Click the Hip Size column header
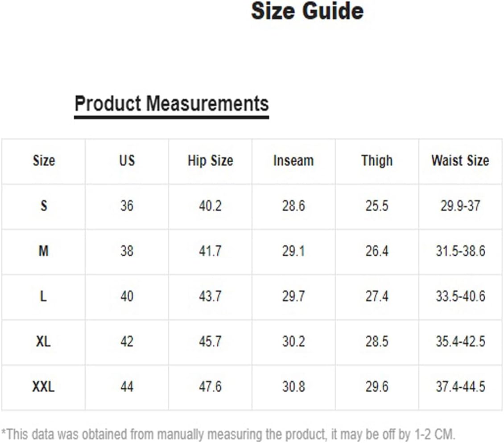Image resolution: width=504 pixels, height=443 pixels. pyautogui.click(x=210, y=160)
